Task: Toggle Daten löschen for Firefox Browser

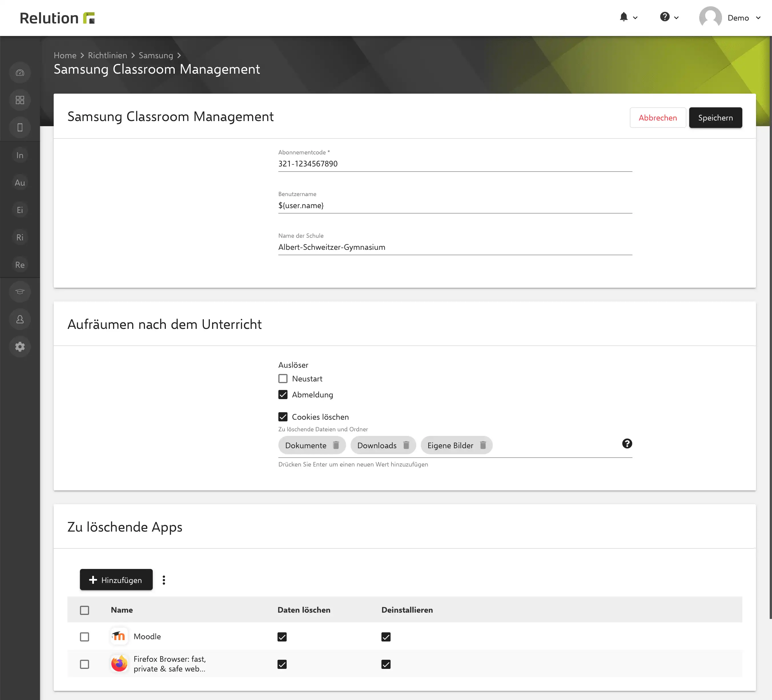Action: [282, 664]
